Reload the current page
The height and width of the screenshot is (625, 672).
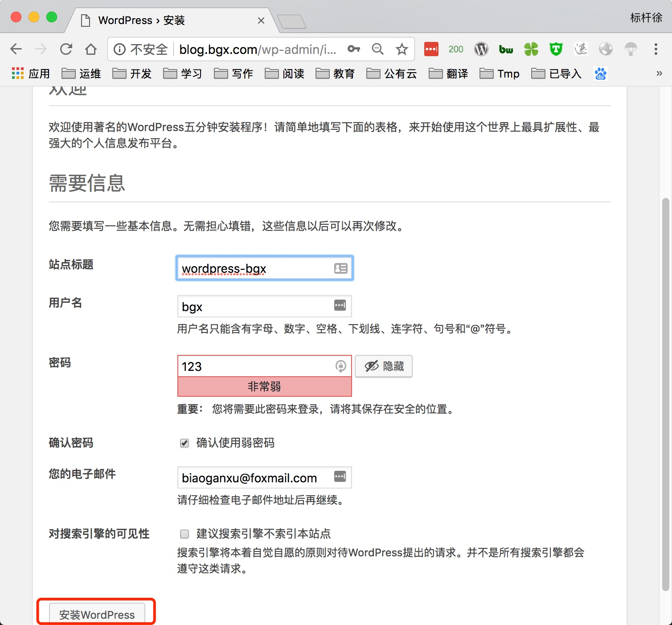pos(66,49)
